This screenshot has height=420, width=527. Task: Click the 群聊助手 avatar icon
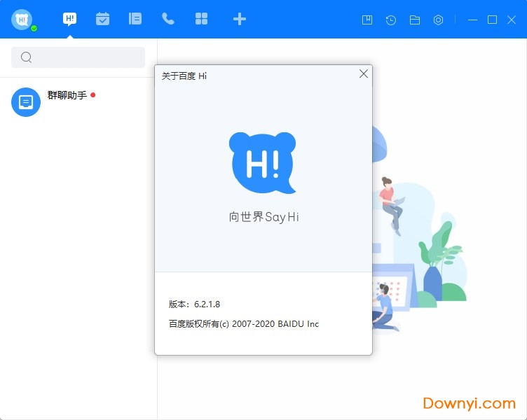[x=26, y=102]
